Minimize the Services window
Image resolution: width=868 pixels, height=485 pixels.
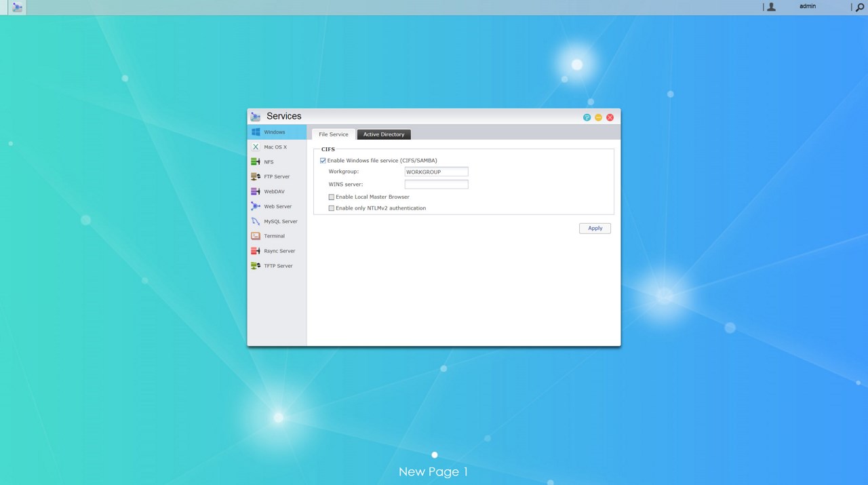(x=599, y=117)
